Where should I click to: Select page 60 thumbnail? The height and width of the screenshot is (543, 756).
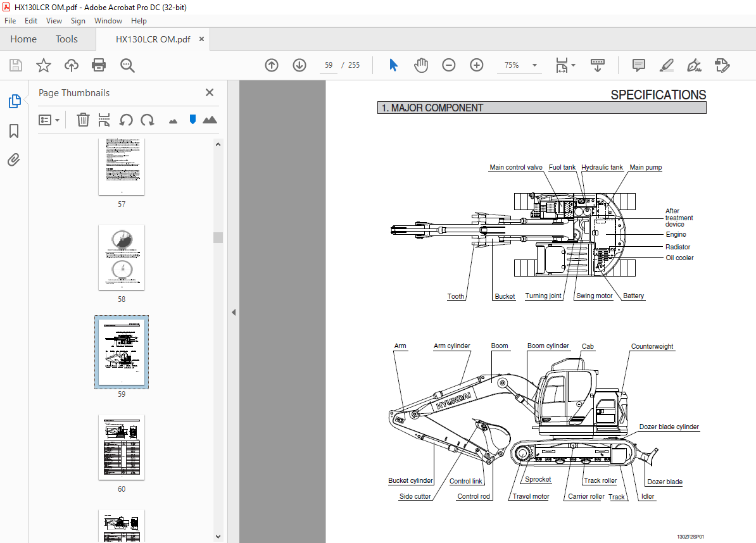[122, 447]
